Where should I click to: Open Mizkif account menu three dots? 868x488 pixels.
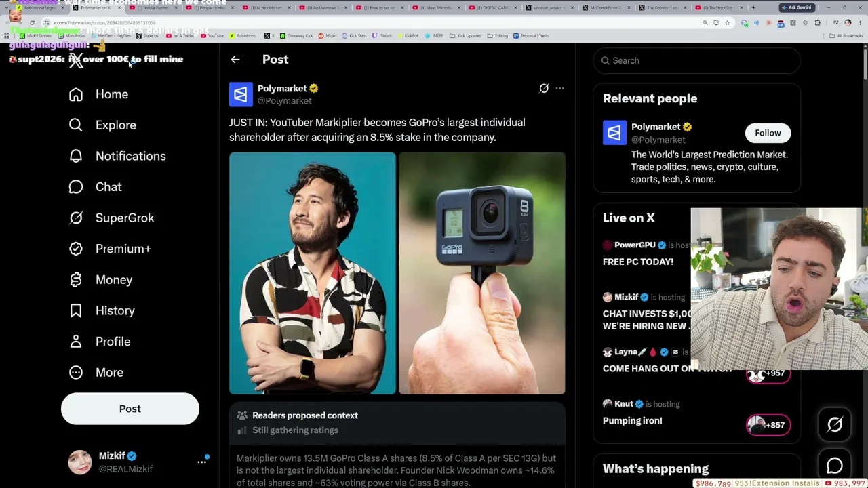pos(202,462)
